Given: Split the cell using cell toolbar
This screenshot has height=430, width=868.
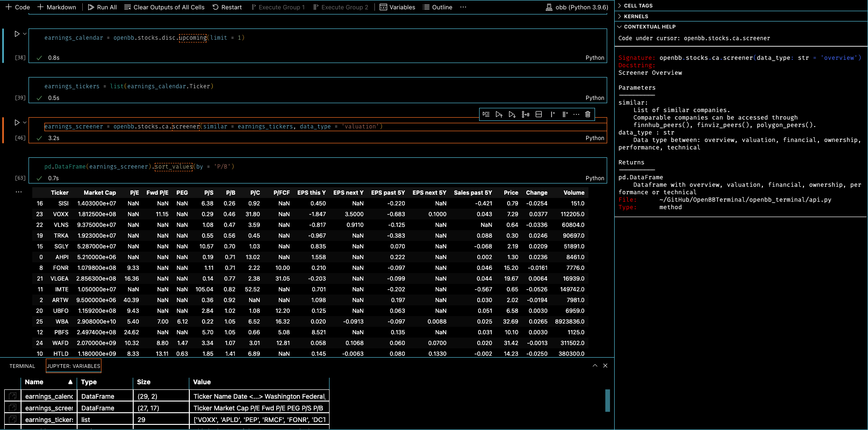Looking at the screenshot, I should coord(538,114).
